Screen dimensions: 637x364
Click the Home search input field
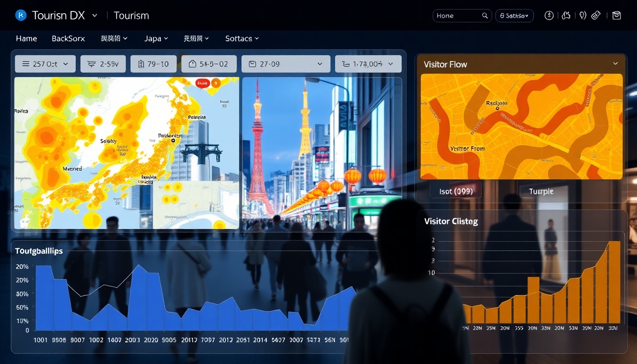pyautogui.click(x=456, y=16)
